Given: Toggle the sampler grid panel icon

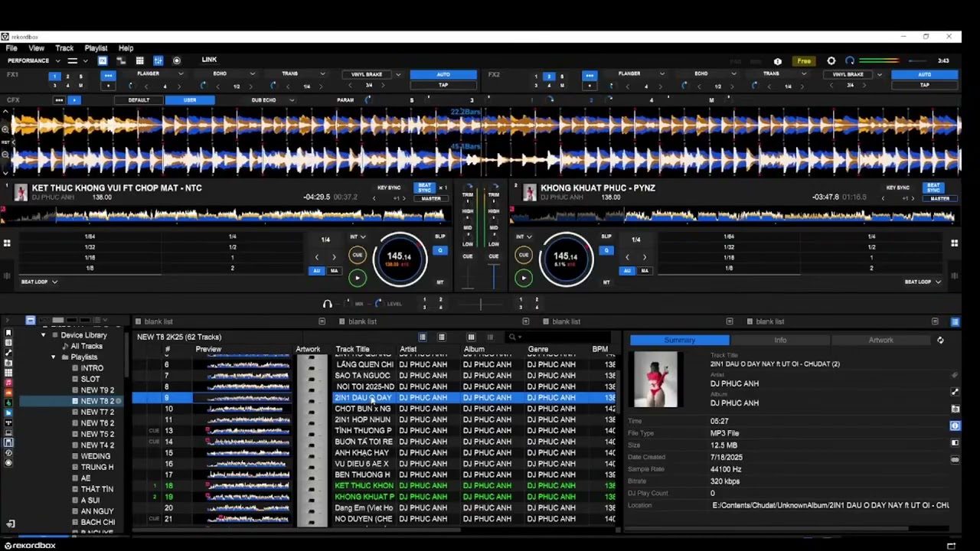Looking at the screenshot, I should coord(140,60).
